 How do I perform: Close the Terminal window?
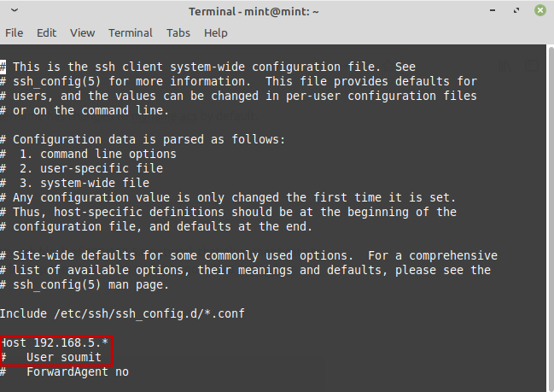[539, 12]
